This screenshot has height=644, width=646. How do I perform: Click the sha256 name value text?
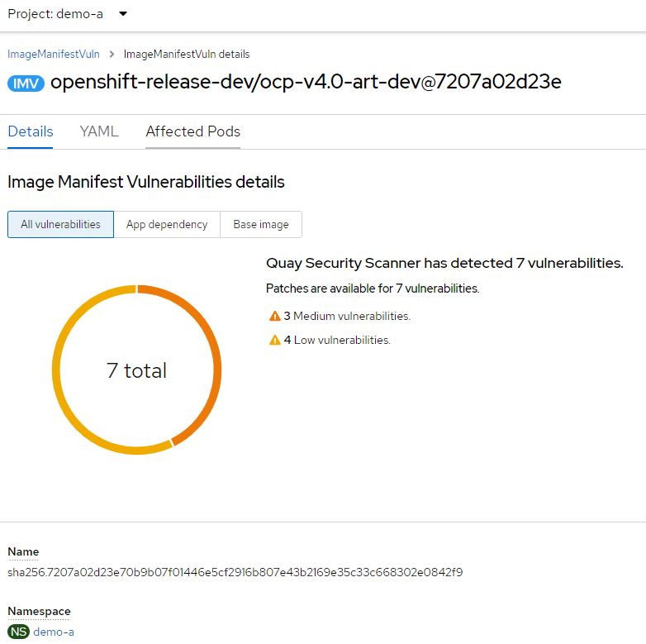point(235,572)
